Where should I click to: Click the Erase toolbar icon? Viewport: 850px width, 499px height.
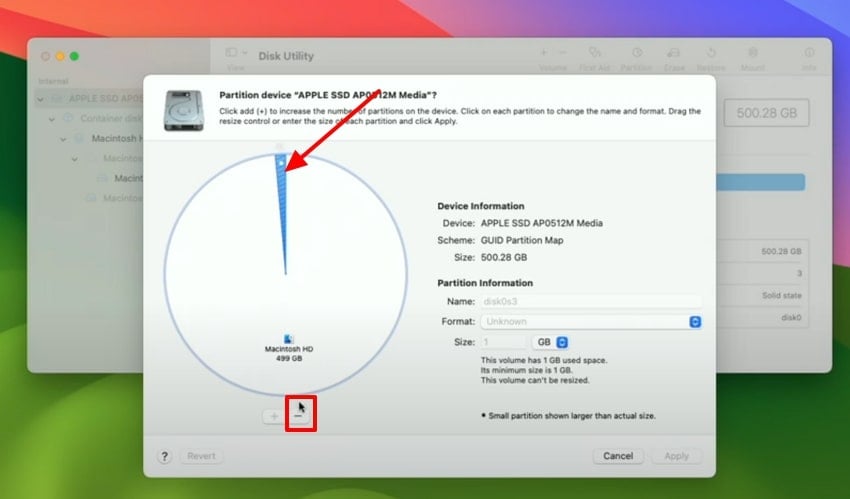(x=674, y=53)
